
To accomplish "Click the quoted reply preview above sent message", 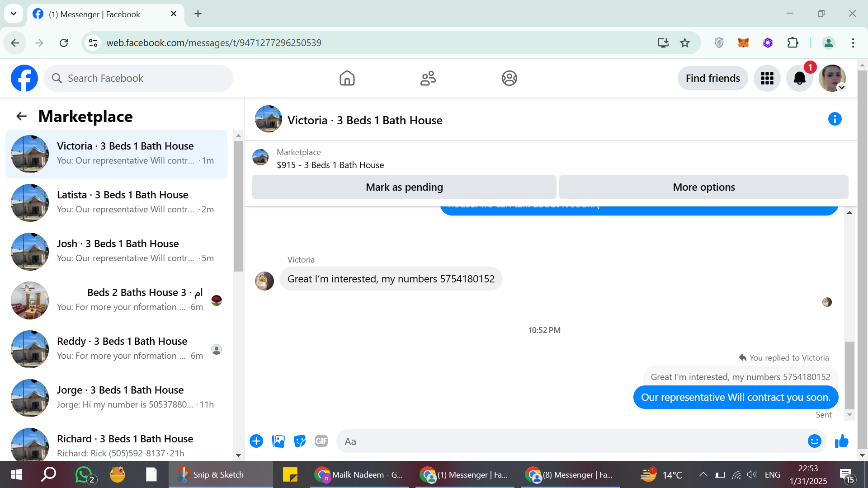I will pos(741,377).
